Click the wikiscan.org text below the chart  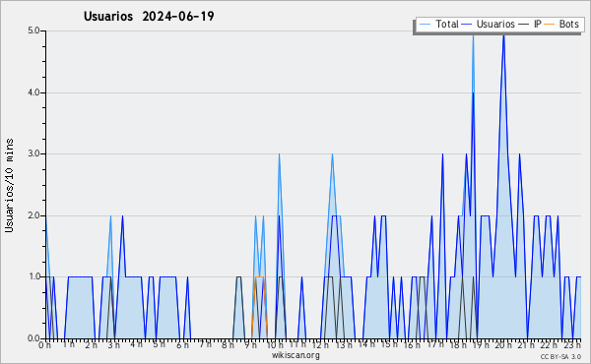point(295,355)
